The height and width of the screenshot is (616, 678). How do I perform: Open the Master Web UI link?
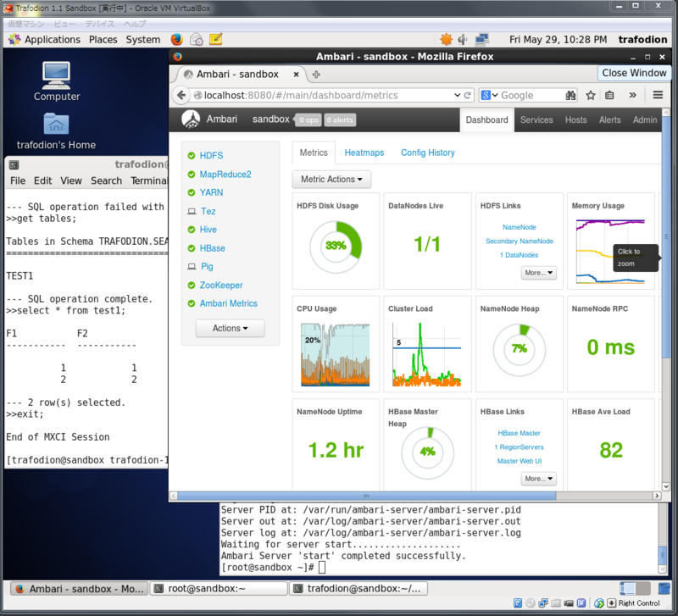tap(520, 461)
